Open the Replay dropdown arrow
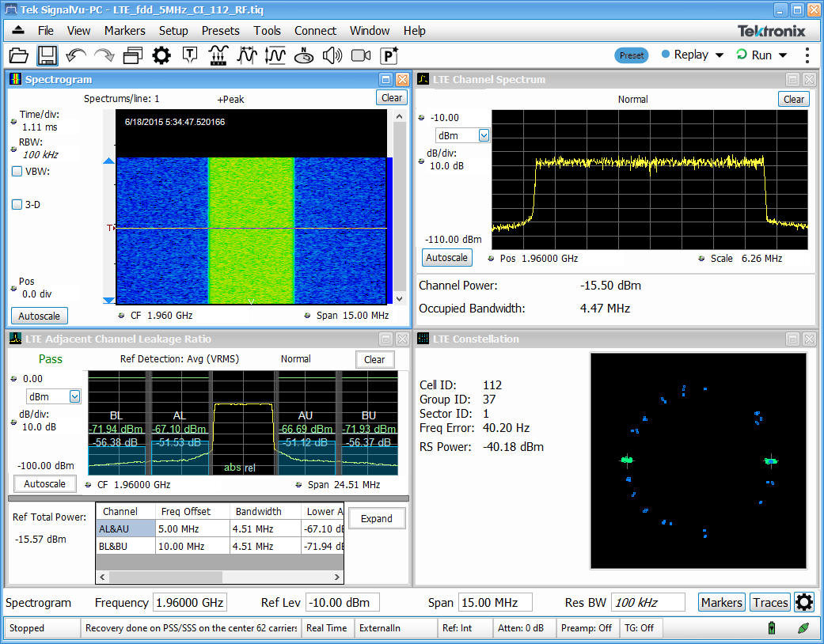The image size is (824, 644). click(720, 55)
